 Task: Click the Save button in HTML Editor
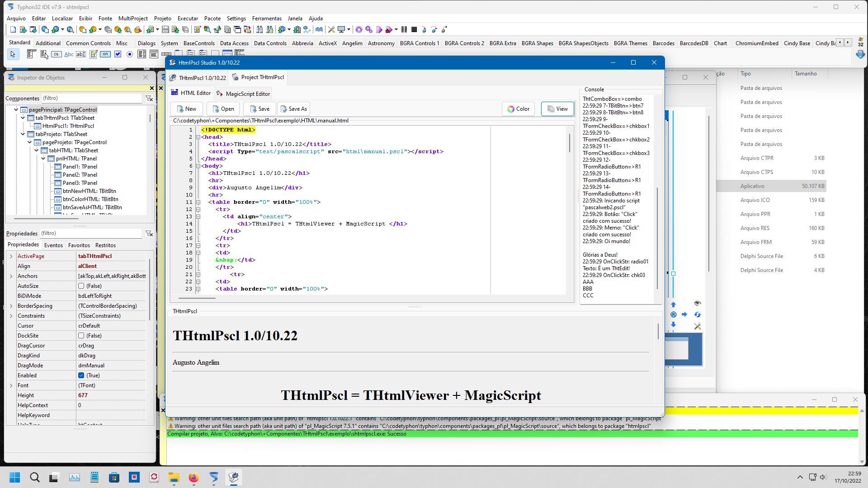(x=260, y=109)
